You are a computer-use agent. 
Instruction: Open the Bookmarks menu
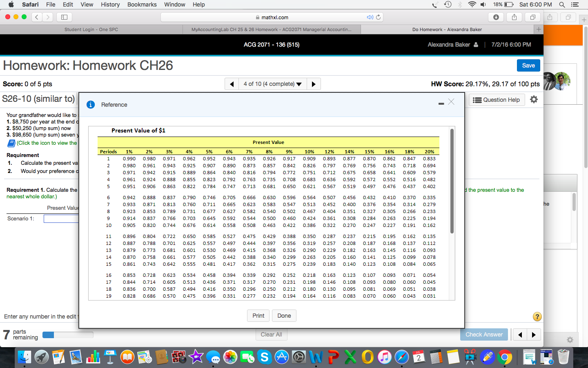click(x=142, y=4)
